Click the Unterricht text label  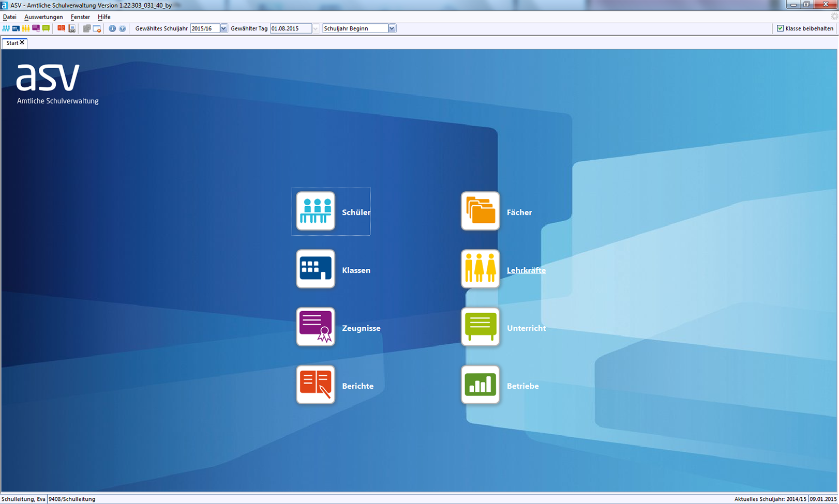click(526, 328)
